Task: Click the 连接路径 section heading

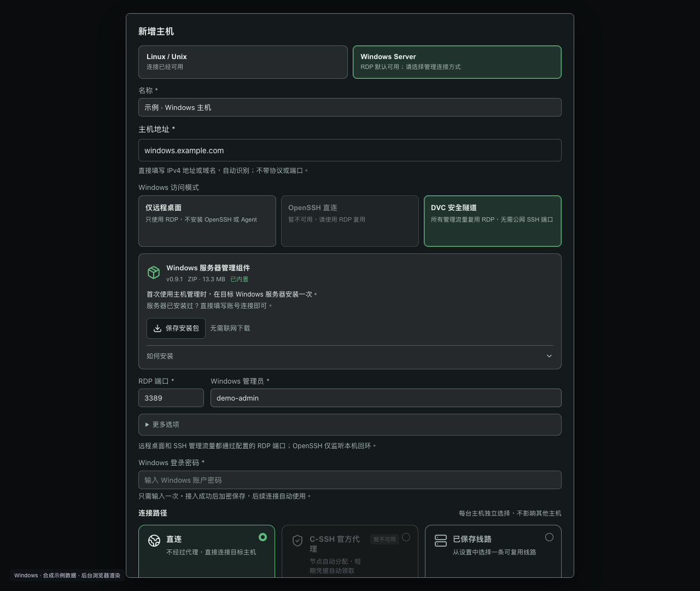Action: point(153,513)
